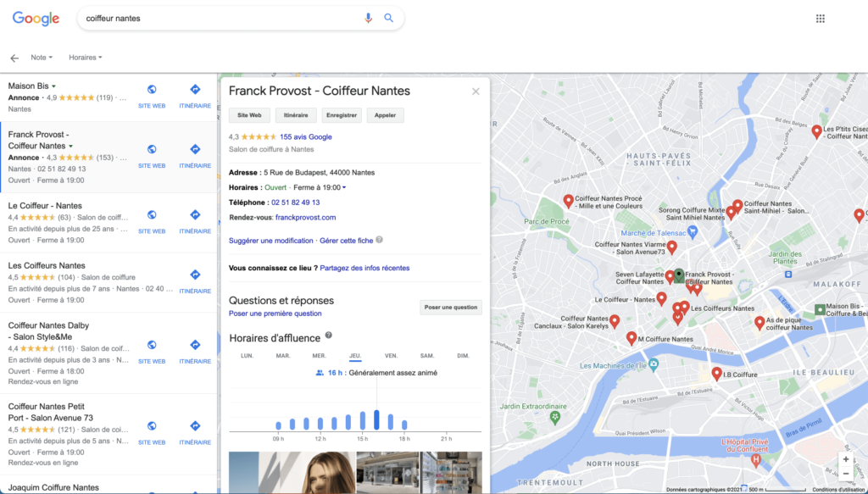
Task: Open the Horaires filter dropdown
Action: tap(86, 58)
